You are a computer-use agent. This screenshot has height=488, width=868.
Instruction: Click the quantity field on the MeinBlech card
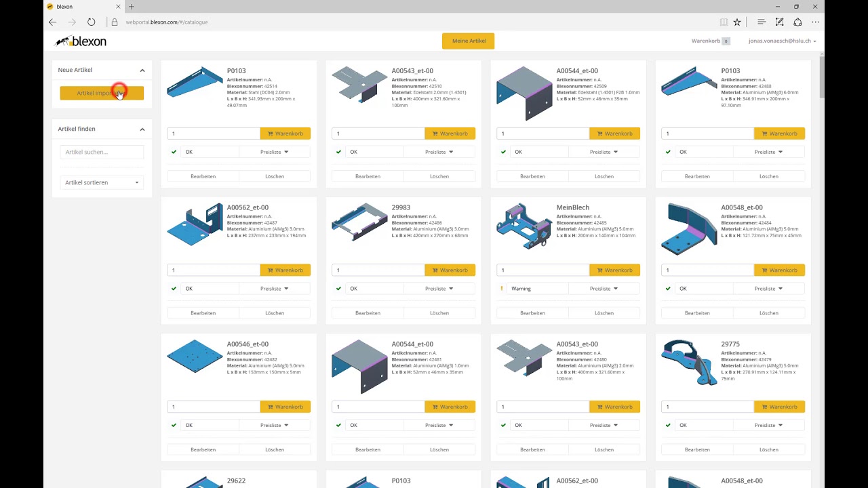[x=542, y=270]
